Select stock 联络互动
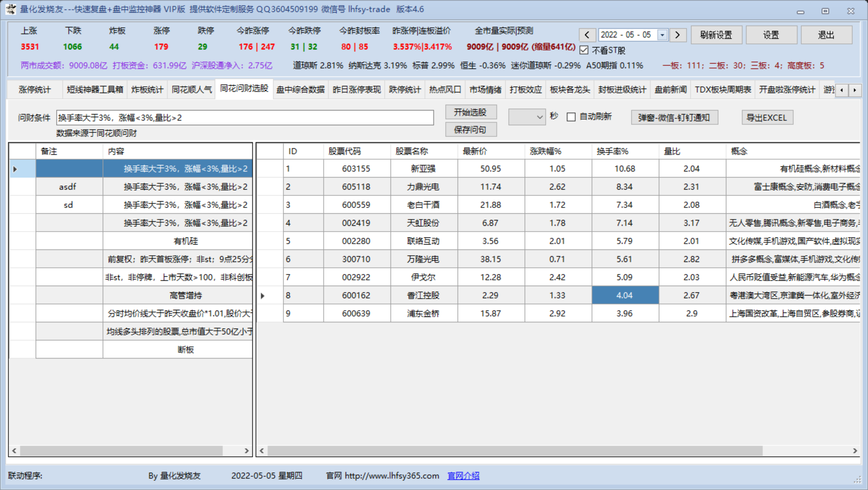868x490 pixels. pyautogui.click(x=423, y=241)
